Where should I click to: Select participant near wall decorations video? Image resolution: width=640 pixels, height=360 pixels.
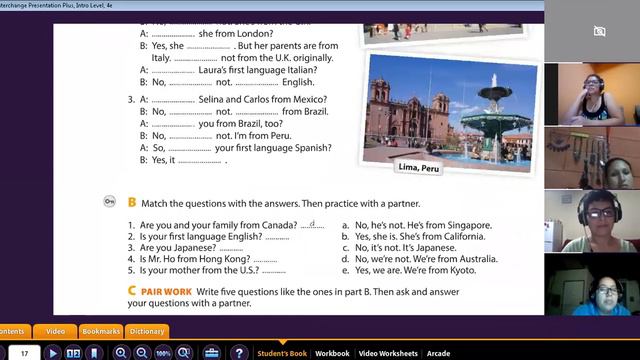coord(592,158)
